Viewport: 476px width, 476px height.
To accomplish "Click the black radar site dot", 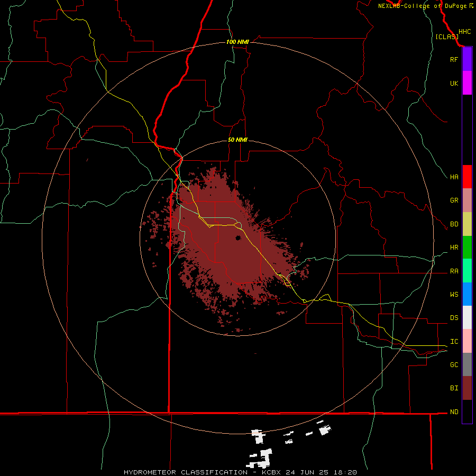I will 239,237.
